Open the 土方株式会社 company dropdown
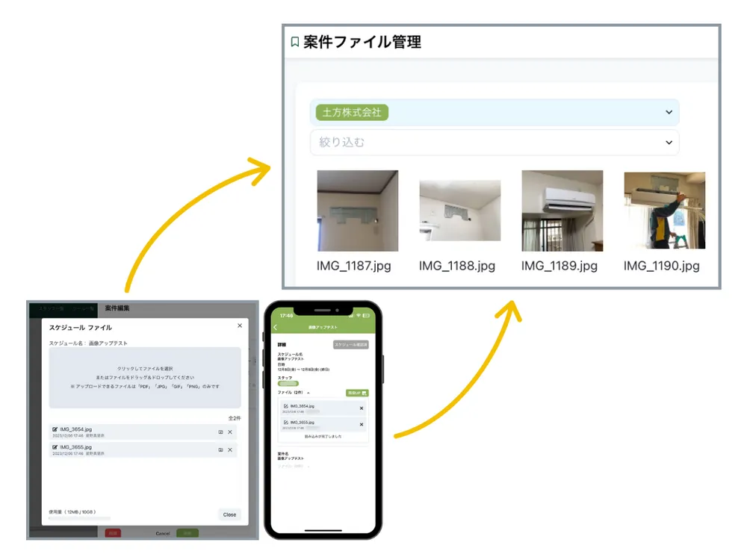 (x=494, y=113)
